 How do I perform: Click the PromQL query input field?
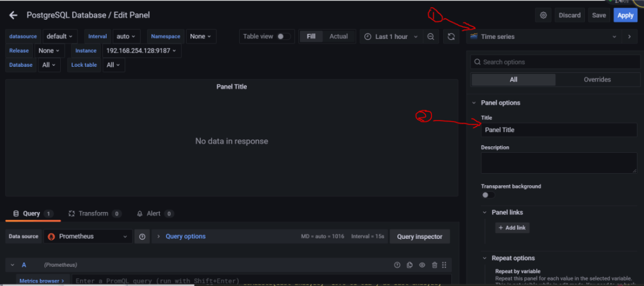262,281
